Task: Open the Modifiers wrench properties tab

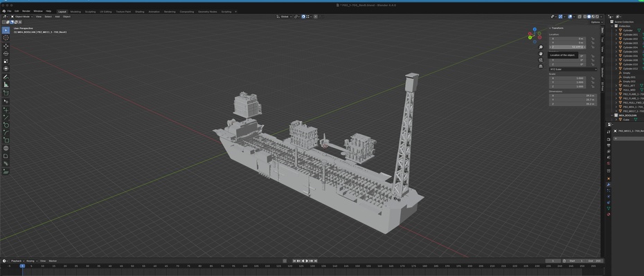Action: click(608, 185)
